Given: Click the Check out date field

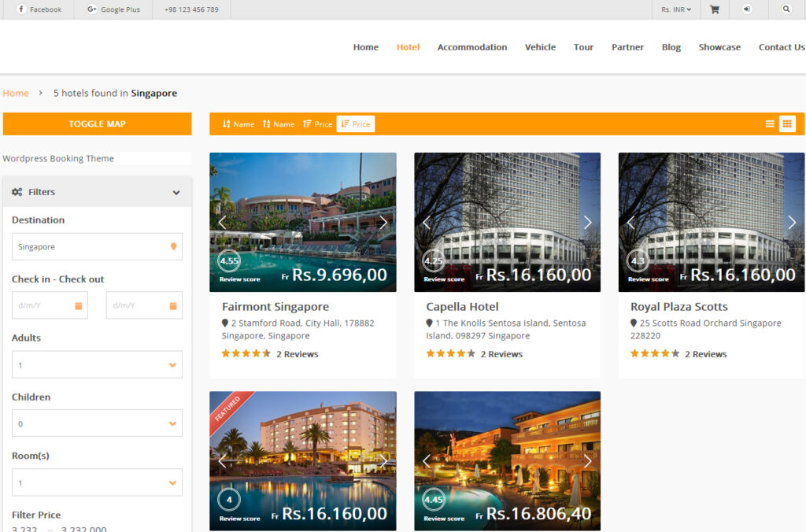Looking at the screenshot, I should coord(144,305).
